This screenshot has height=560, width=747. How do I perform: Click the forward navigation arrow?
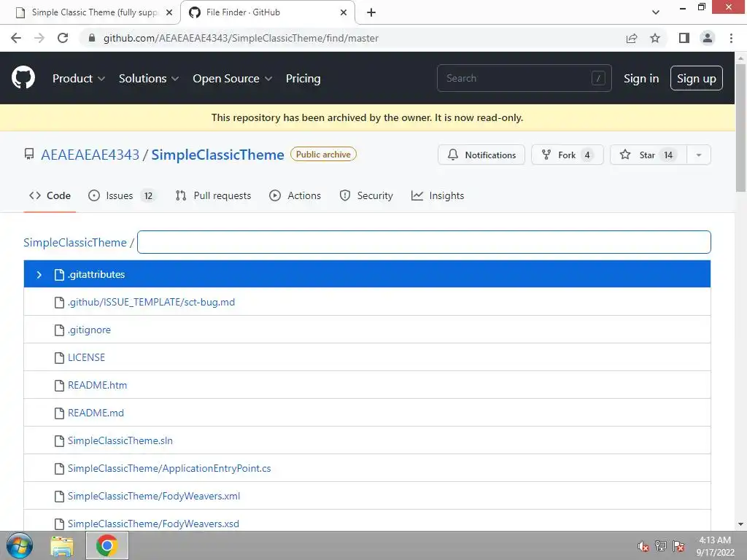[x=39, y=38]
